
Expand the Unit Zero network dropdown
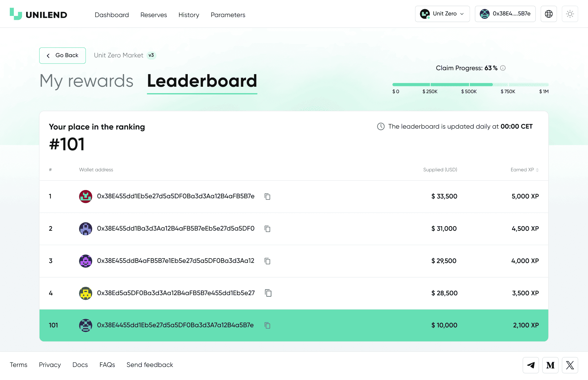click(x=442, y=14)
